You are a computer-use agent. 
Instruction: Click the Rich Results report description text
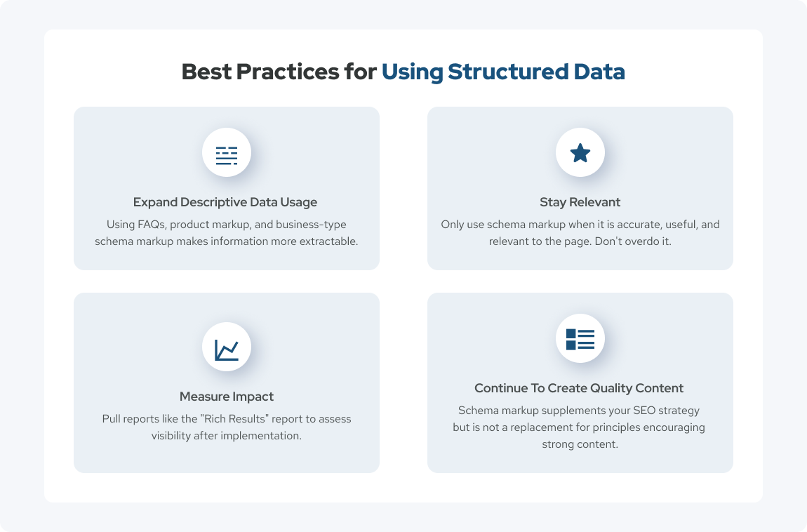pos(227,427)
